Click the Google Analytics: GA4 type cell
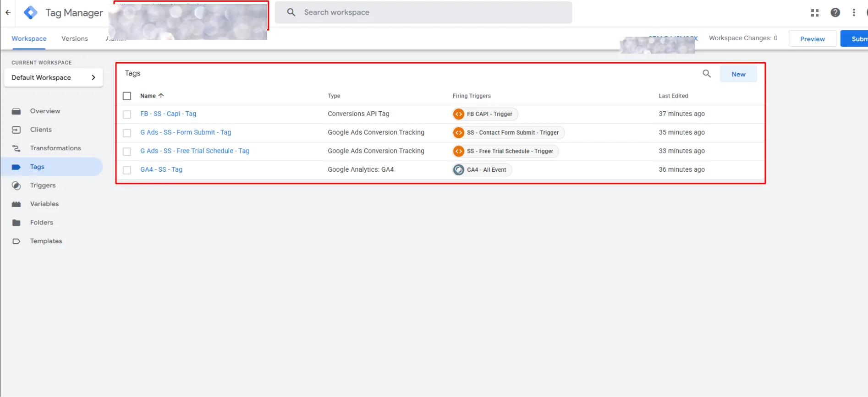 click(361, 169)
